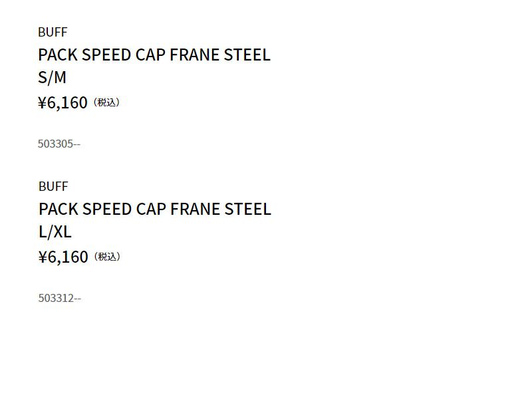This screenshot has width=532, height=399.
Task: Click the word FRANE in the L/XL product title
Action: tap(196, 209)
